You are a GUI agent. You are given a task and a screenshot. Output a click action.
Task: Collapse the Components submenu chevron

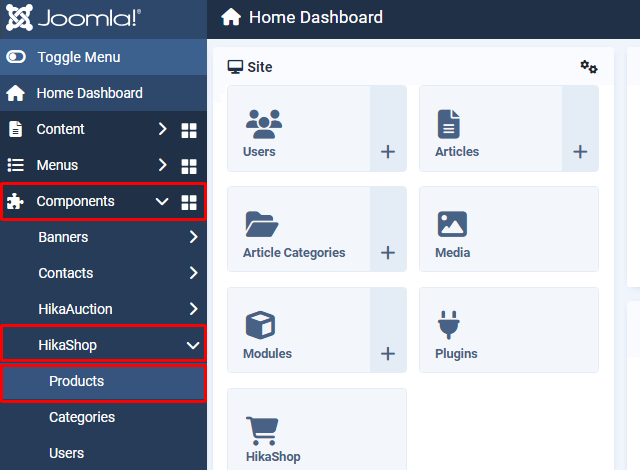pyautogui.click(x=162, y=201)
